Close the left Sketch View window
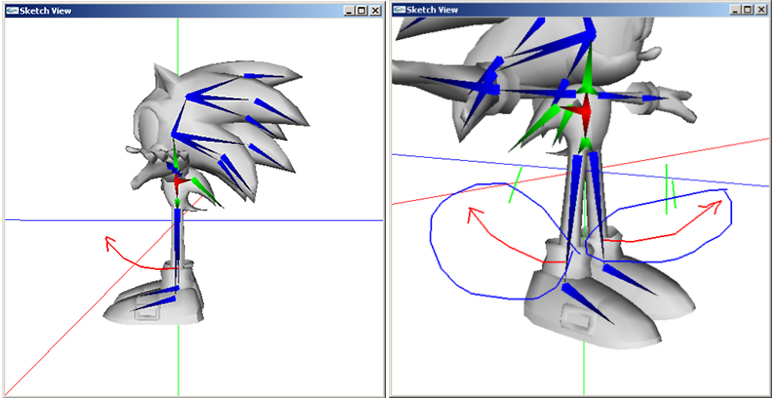This screenshot has height=398, width=773. tap(375, 11)
